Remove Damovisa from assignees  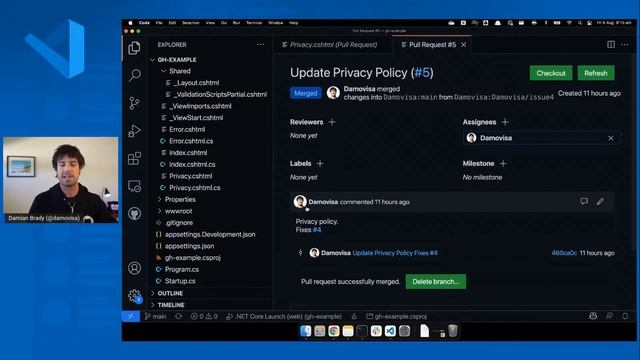pyautogui.click(x=611, y=138)
